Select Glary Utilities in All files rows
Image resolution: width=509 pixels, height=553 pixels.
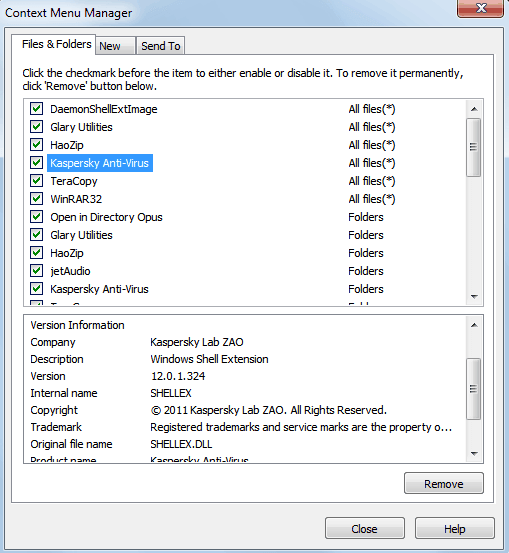point(81,127)
